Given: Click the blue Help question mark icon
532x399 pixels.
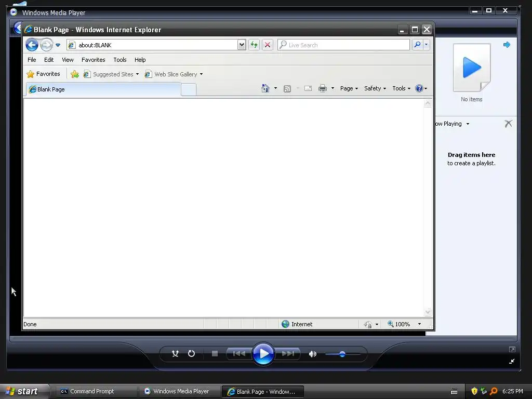Looking at the screenshot, I should (419, 88).
